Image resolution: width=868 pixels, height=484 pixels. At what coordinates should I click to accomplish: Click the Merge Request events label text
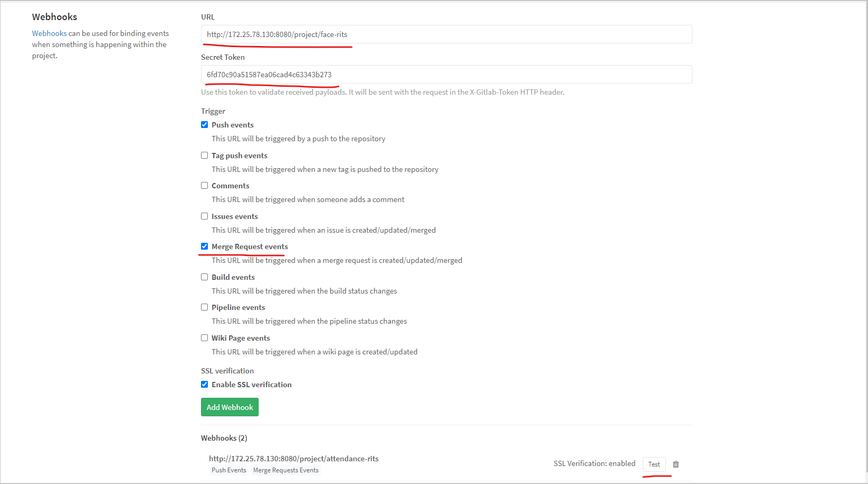tap(250, 246)
